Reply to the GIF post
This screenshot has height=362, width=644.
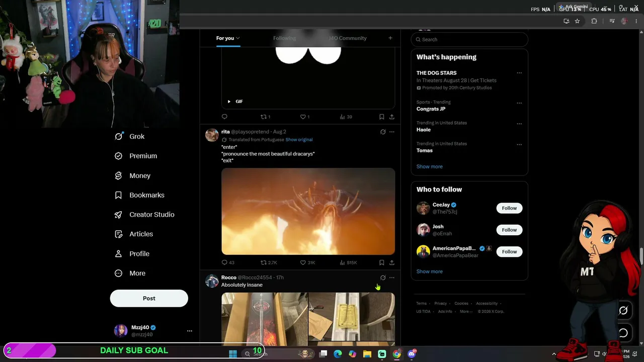[x=225, y=117]
